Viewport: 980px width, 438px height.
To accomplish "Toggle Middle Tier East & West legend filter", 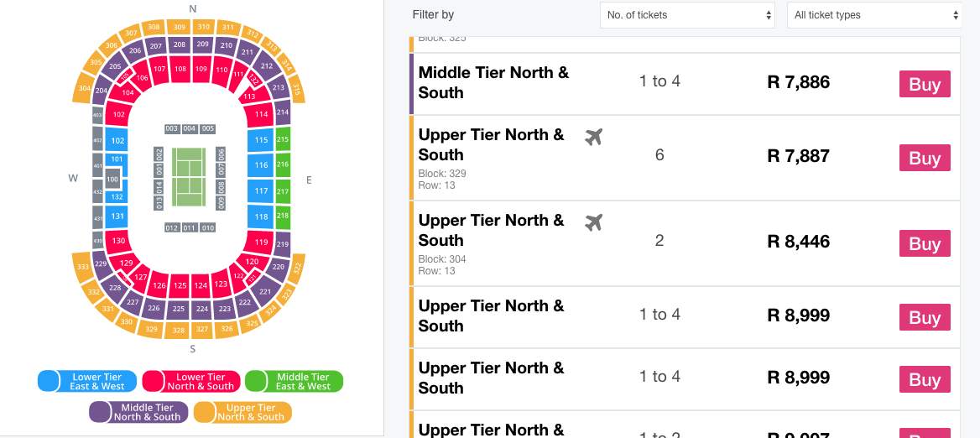I will click(294, 381).
